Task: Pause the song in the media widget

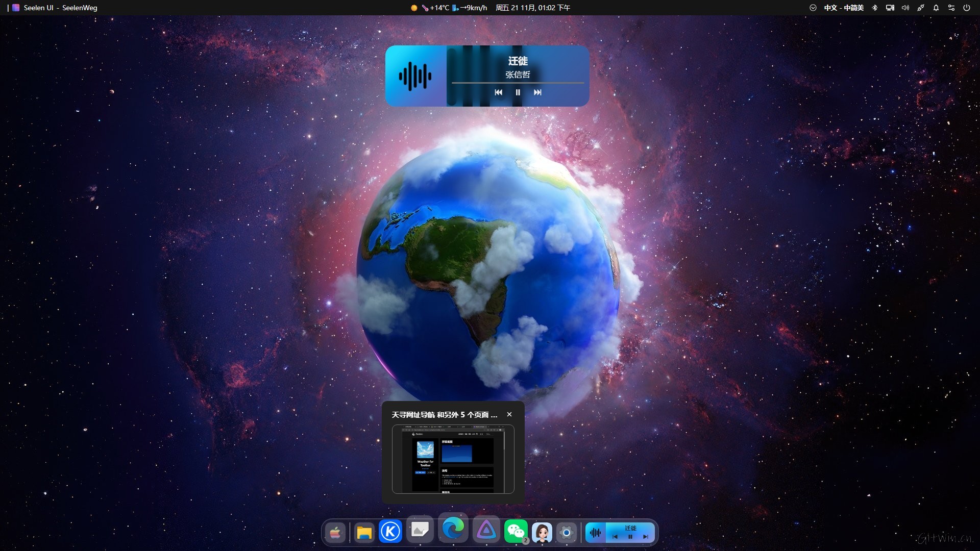Action: point(518,92)
